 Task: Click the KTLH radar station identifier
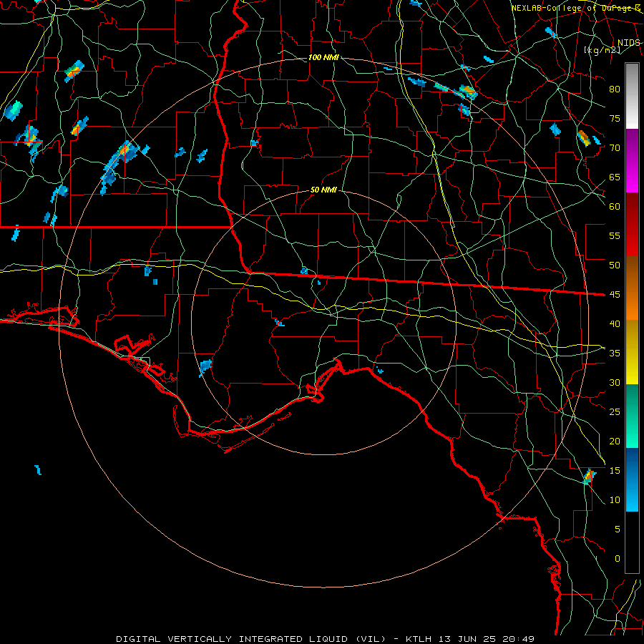coord(418,639)
